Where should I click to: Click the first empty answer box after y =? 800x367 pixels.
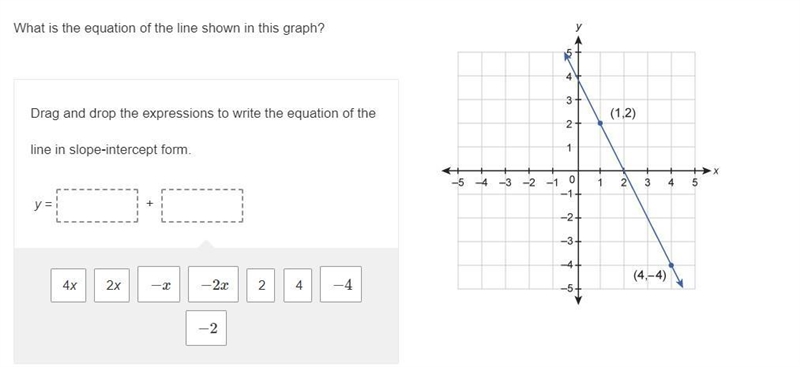coord(97,206)
